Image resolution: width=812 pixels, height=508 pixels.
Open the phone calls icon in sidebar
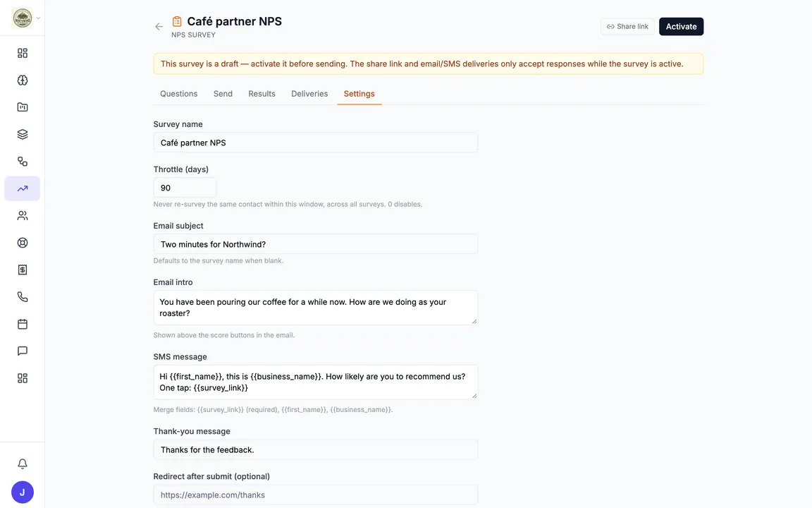[23, 296]
